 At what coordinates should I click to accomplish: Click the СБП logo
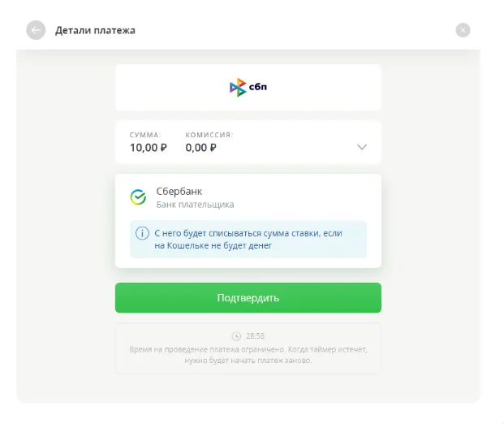(248, 88)
